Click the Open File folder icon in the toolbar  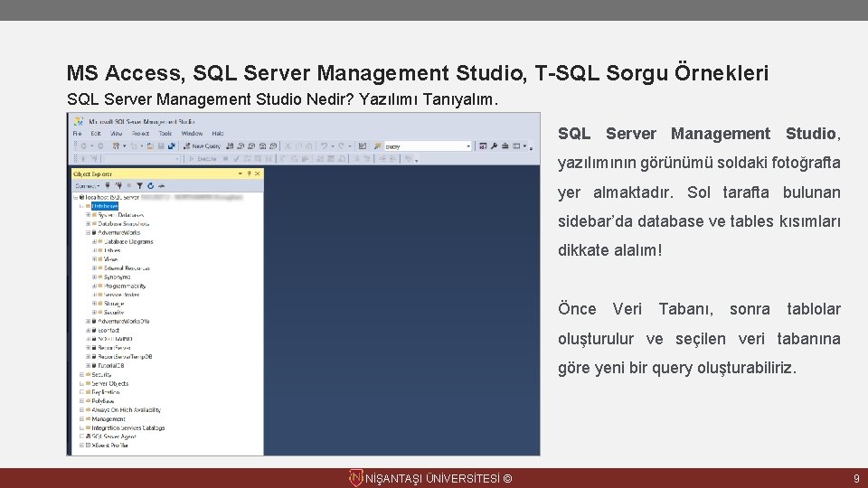tap(150, 146)
